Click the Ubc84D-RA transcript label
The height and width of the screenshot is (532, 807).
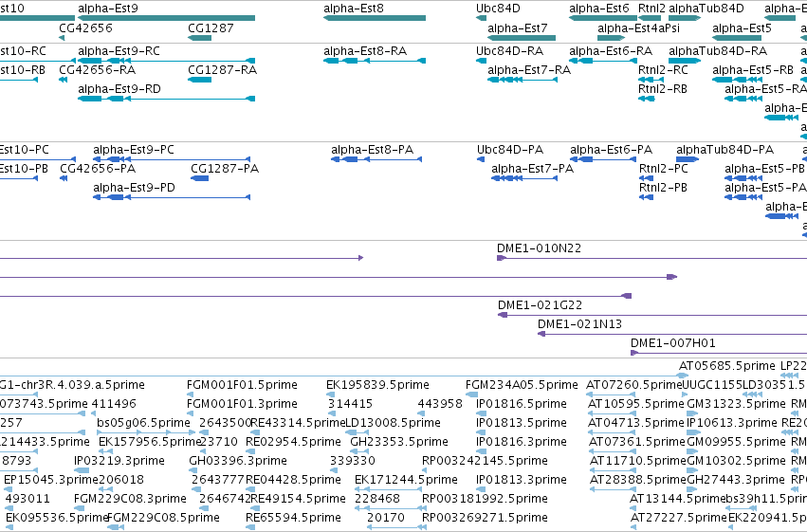[x=509, y=51]
